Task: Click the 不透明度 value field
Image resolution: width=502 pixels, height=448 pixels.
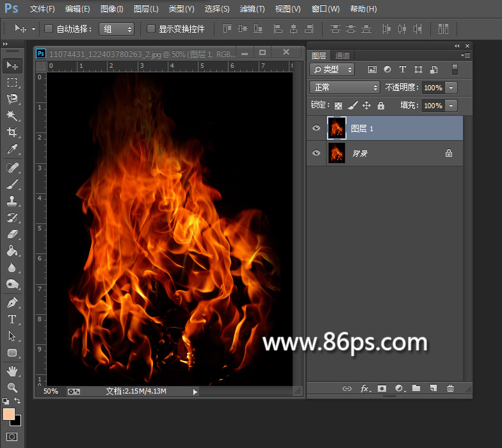Action: (x=433, y=88)
